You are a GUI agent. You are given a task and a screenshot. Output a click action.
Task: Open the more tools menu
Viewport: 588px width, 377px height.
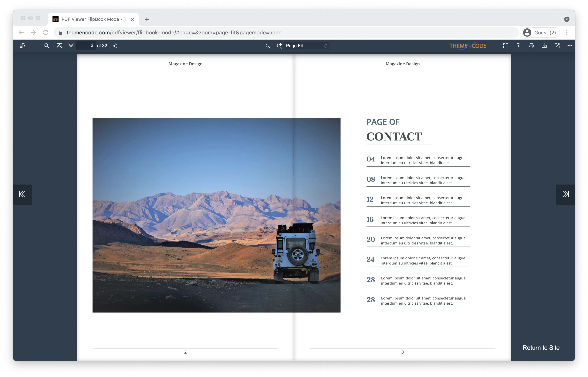point(570,46)
